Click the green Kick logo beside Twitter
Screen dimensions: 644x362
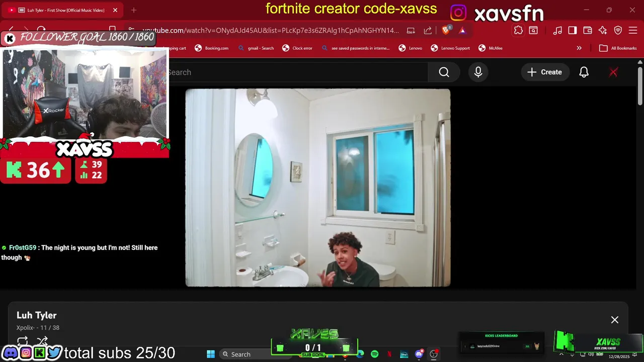tap(40, 353)
